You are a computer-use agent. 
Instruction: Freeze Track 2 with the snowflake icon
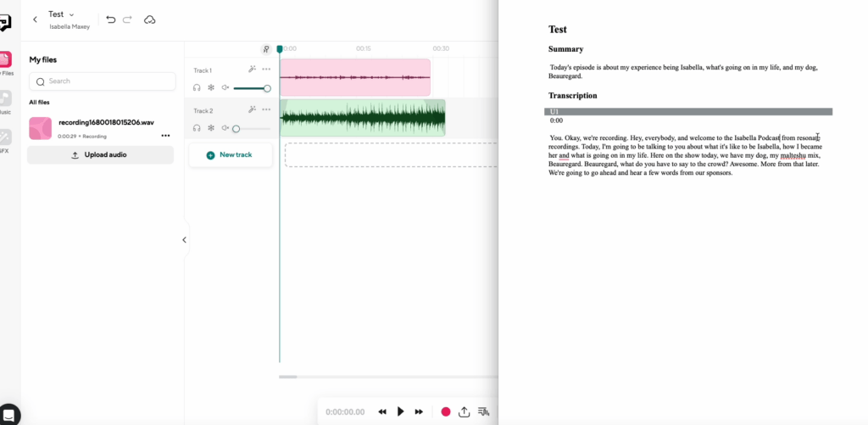pos(211,128)
